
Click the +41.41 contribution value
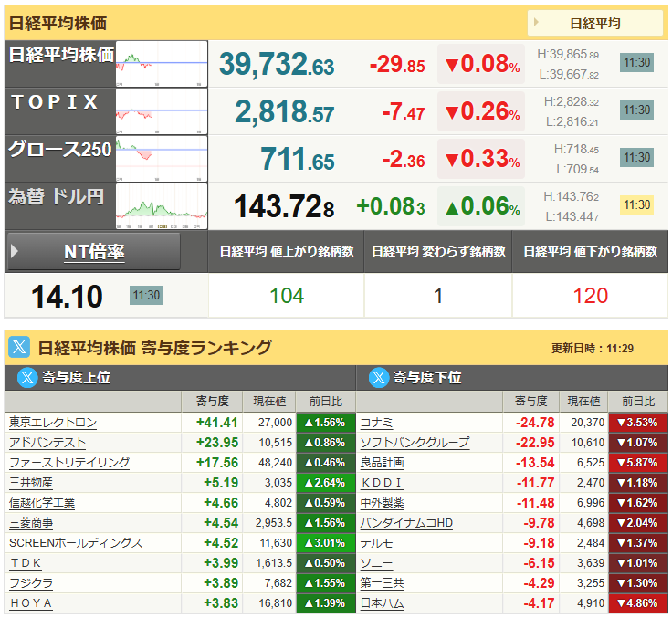tap(216, 423)
